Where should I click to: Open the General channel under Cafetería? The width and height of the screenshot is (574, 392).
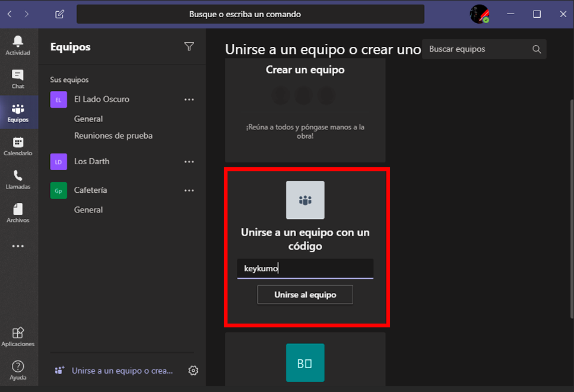[x=88, y=209]
